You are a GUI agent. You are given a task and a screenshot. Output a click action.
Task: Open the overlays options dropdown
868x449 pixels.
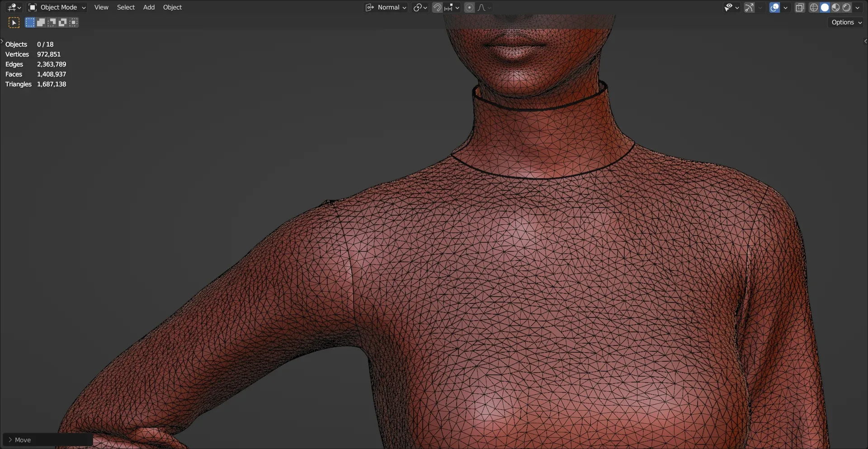click(785, 7)
